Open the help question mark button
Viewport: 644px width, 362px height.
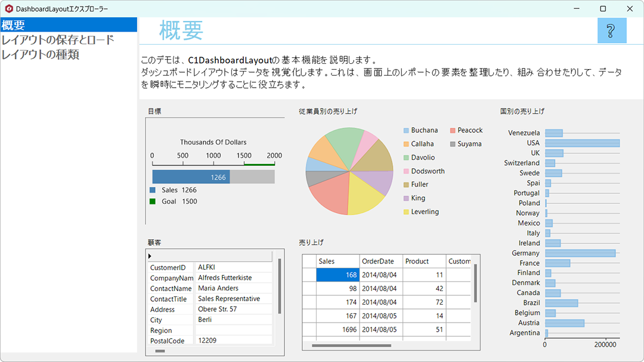pyautogui.click(x=612, y=31)
